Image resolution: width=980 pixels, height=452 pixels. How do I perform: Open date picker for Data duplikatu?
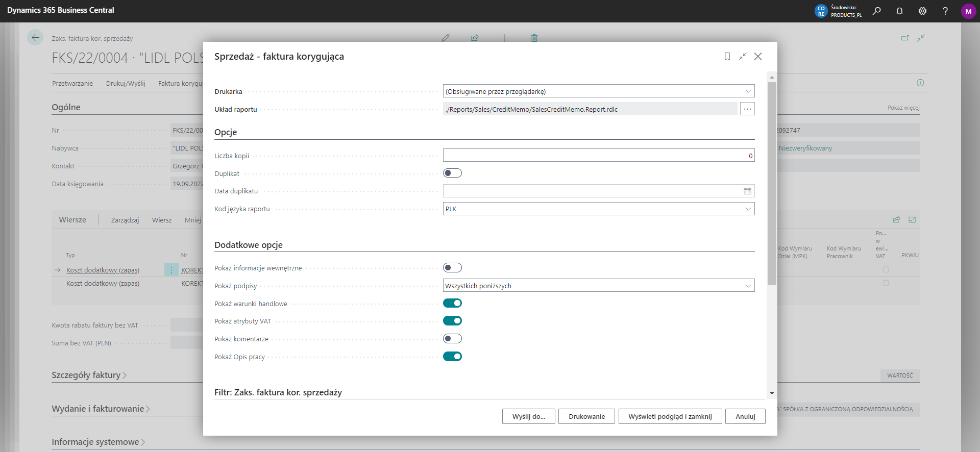click(x=747, y=191)
